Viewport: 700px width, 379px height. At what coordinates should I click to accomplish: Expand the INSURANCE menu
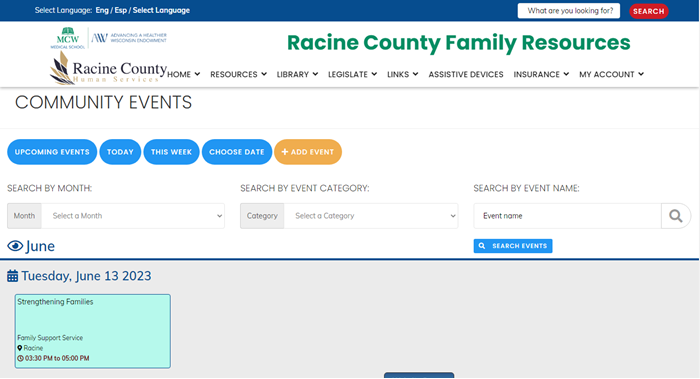click(541, 74)
